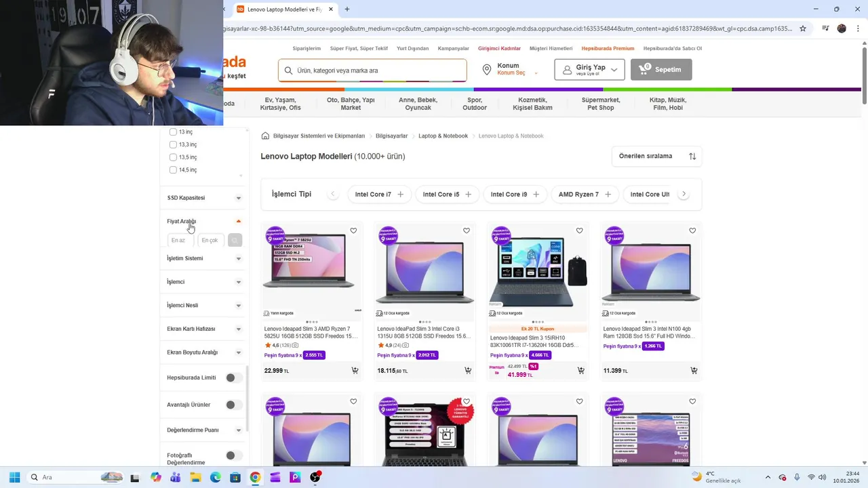
Task: Open Chrome profile avatar
Action: (842, 28)
